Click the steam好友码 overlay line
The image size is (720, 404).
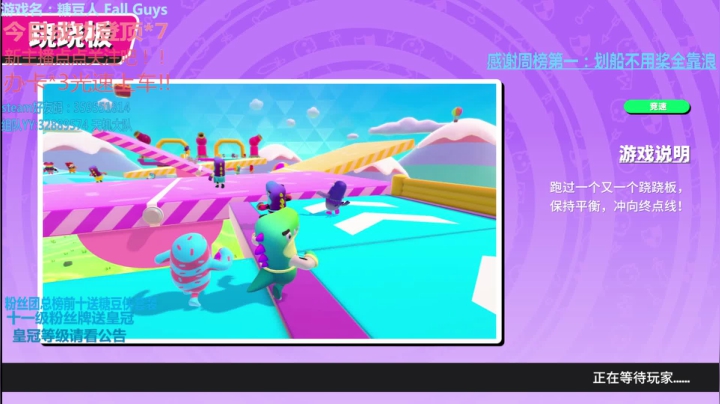coord(66,108)
